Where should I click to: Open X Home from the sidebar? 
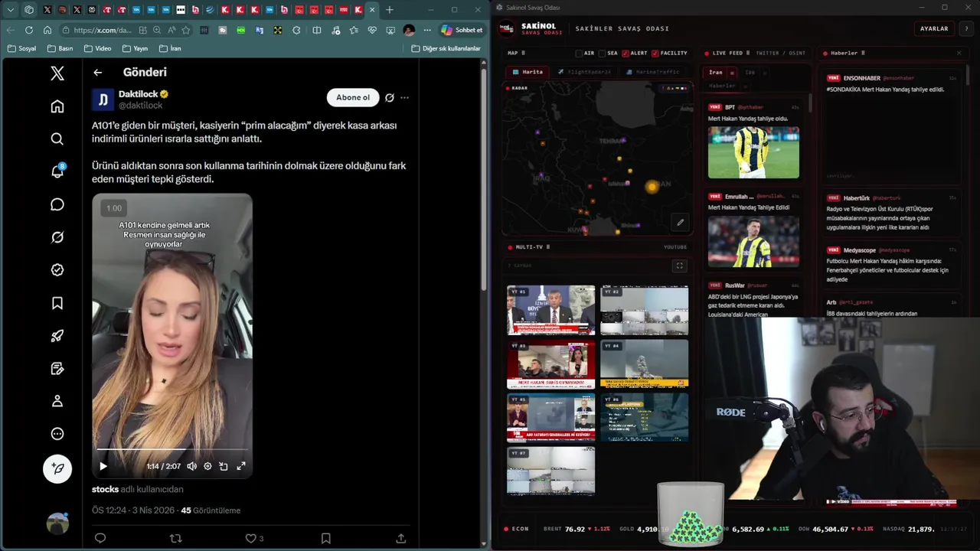[x=57, y=106]
